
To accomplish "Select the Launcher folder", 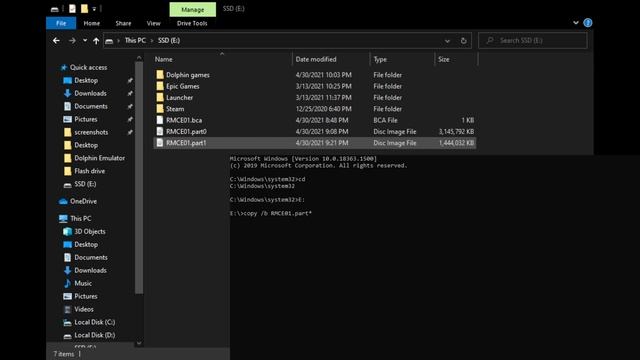I will [180, 98].
